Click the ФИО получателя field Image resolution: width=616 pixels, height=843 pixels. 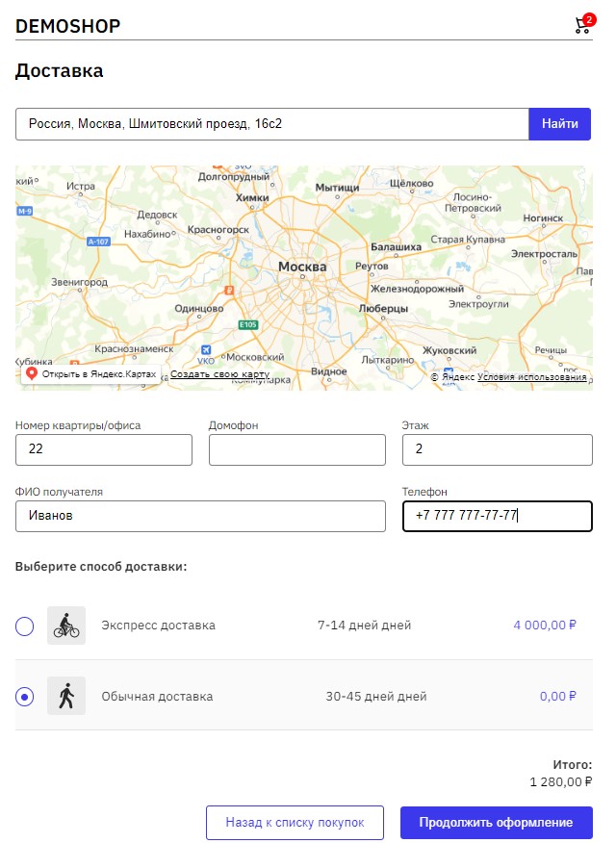[x=200, y=516]
